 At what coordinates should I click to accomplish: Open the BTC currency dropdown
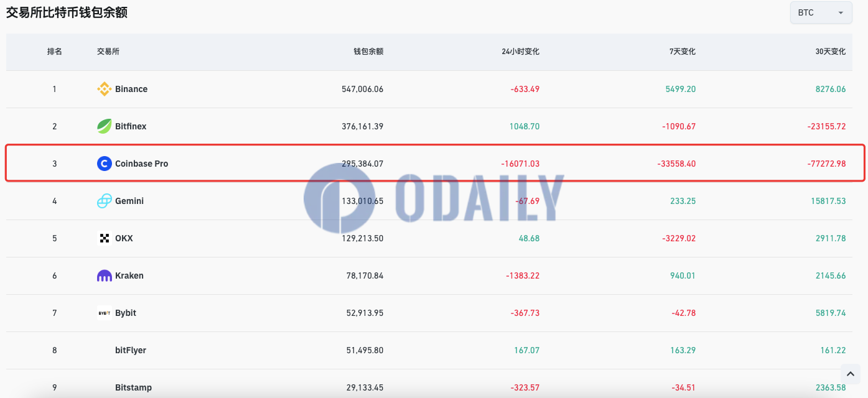pos(821,12)
